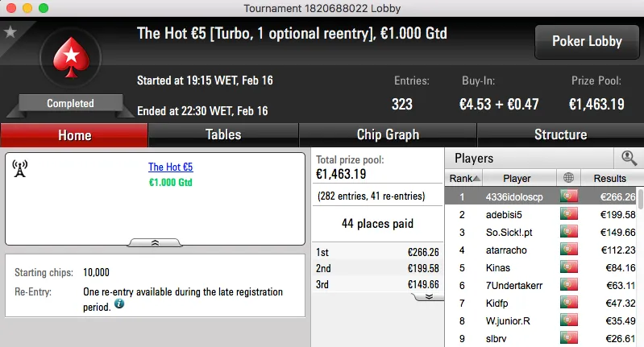This screenshot has height=347, width=644.
Task: Sort players by Results column
Action: click(x=609, y=178)
